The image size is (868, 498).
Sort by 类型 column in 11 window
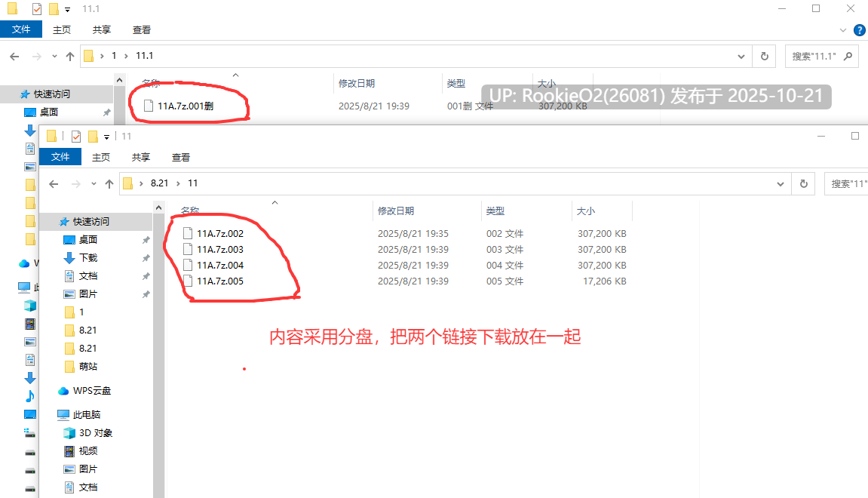pos(495,211)
